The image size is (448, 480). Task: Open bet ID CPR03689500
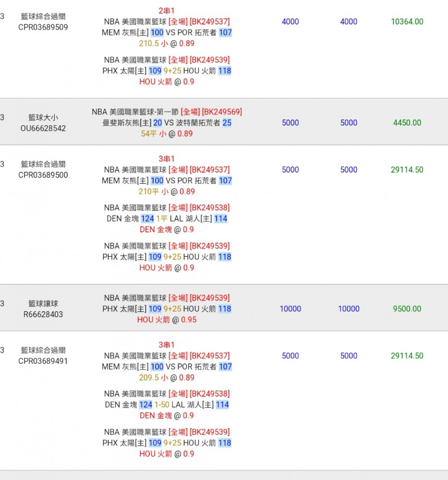(43, 175)
